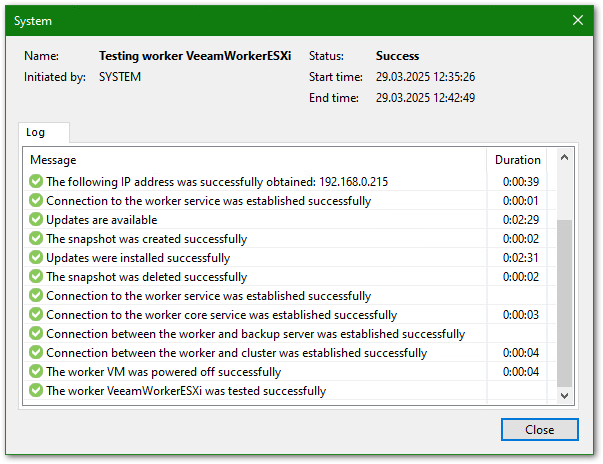Click check icon for worker VM powered off
The width and height of the screenshot is (603, 464).
coord(36,372)
